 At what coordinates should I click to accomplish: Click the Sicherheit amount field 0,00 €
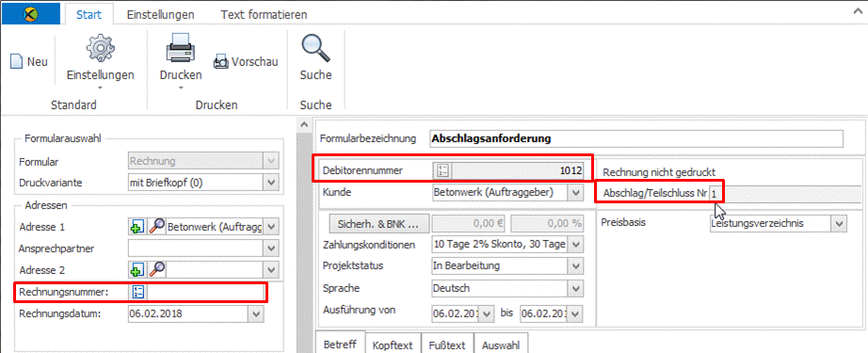468,223
